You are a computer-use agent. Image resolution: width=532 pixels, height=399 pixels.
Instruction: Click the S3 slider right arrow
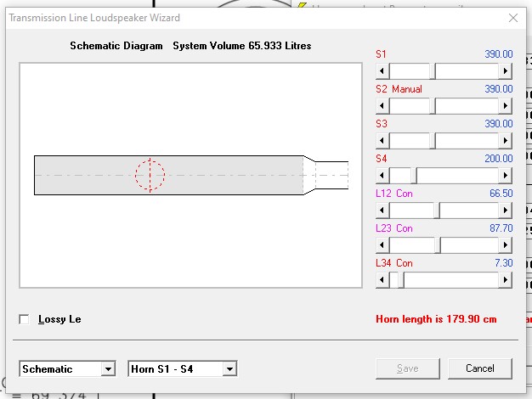tap(505, 141)
